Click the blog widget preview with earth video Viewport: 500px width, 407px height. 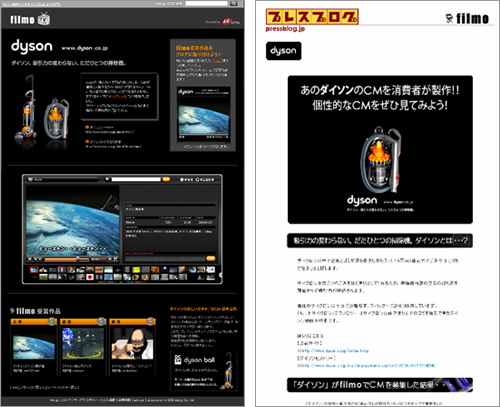coord(203,114)
